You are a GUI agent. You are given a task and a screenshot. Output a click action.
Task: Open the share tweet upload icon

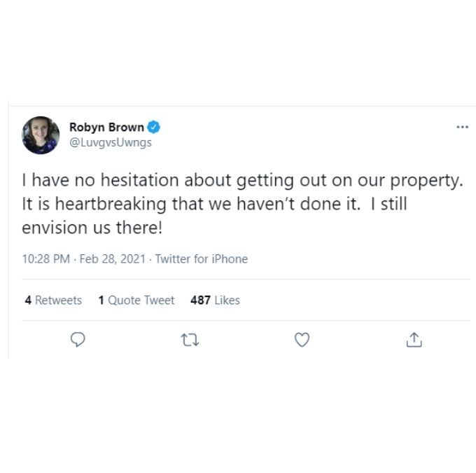click(x=414, y=340)
